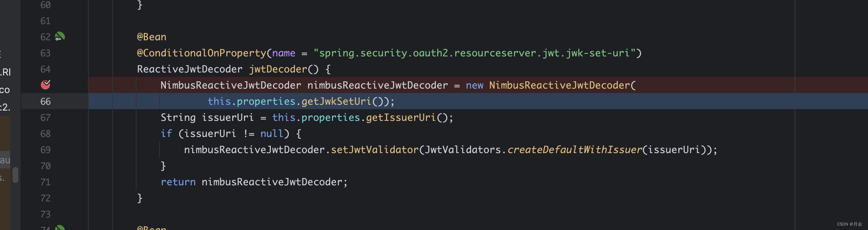Place cursor on jwtDecoder method name
This screenshot has height=230, width=868.
pyautogui.click(x=278, y=69)
